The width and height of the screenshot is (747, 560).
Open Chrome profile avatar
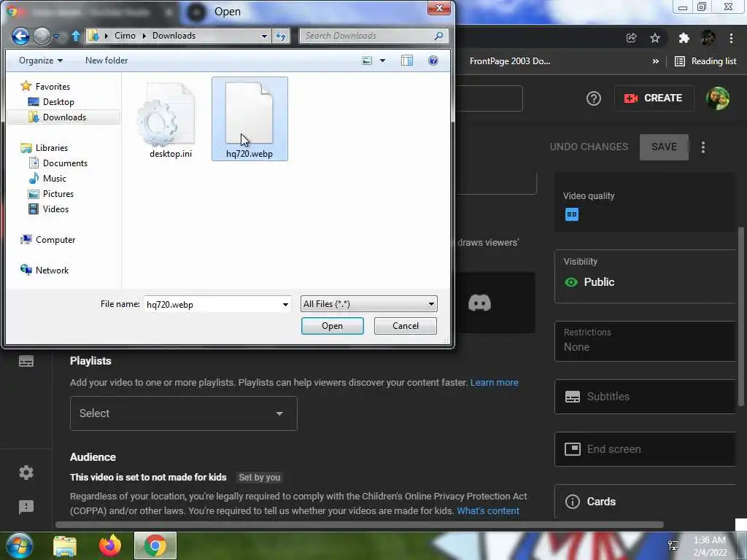point(708,38)
